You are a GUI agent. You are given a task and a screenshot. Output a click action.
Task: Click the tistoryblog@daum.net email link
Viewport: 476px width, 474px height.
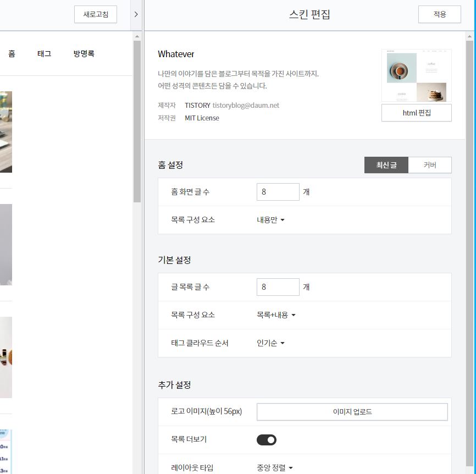point(246,106)
